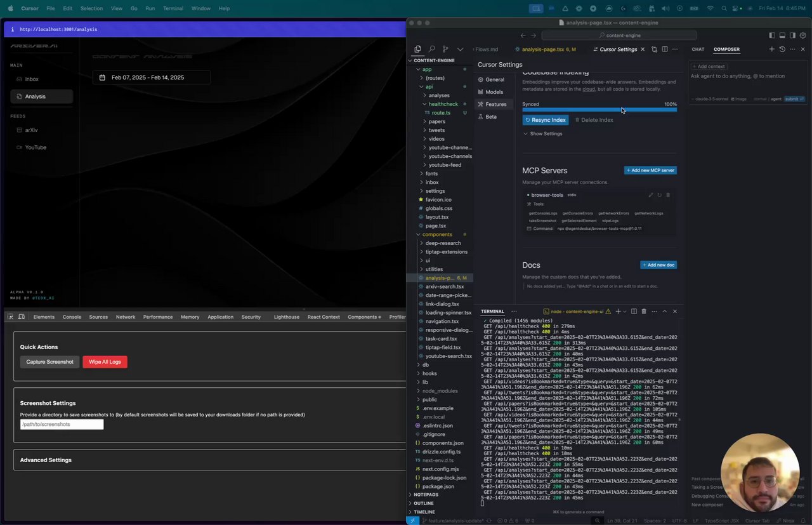The height and width of the screenshot is (525, 812).
Task: Kill terminal using the trash icon
Action: [x=643, y=312]
